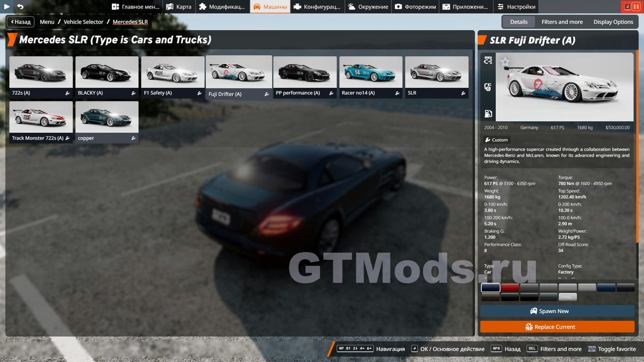The width and height of the screenshot is (644, 362).
Task: Toggle favorite star on SLR Fuji Drifter preview
Action: click(505, 62)
